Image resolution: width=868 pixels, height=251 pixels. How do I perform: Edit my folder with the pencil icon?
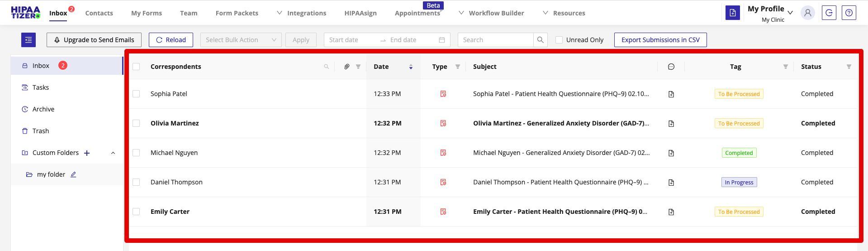pos(73,174)
